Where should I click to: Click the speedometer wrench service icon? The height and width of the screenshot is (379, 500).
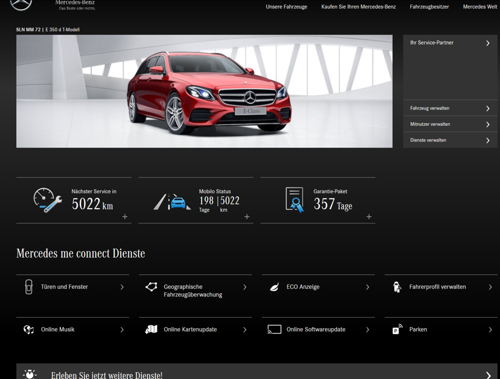point(47,200)
